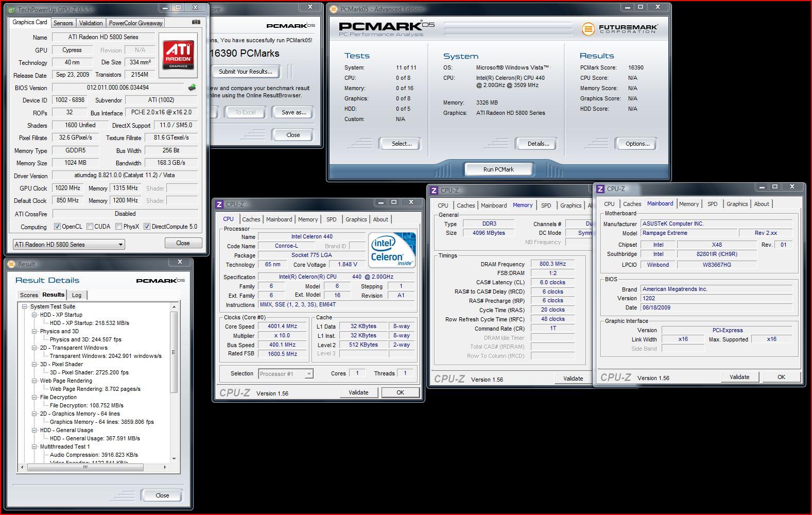Toggle the PhysX checkbox in GPU-Z

[118, 226]
